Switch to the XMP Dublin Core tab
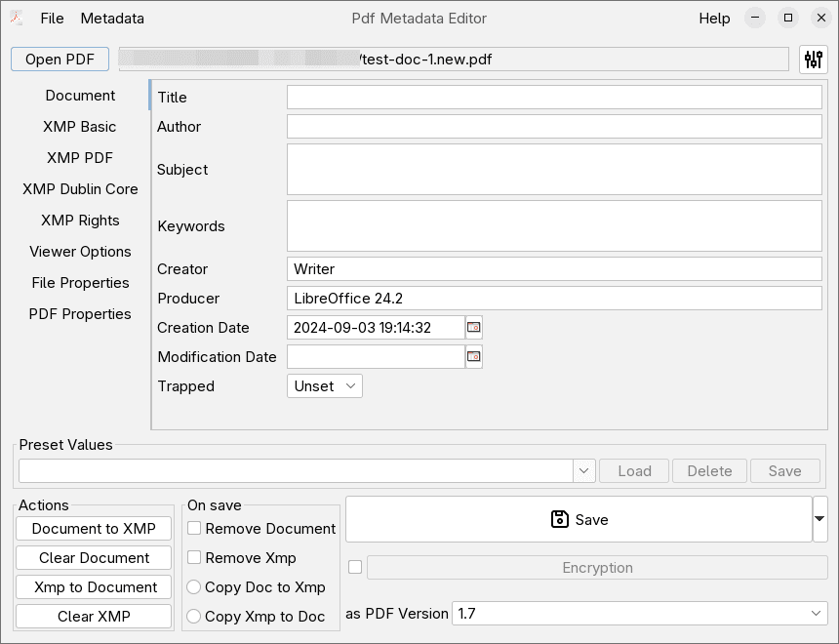839x644 pixels. 80,189
